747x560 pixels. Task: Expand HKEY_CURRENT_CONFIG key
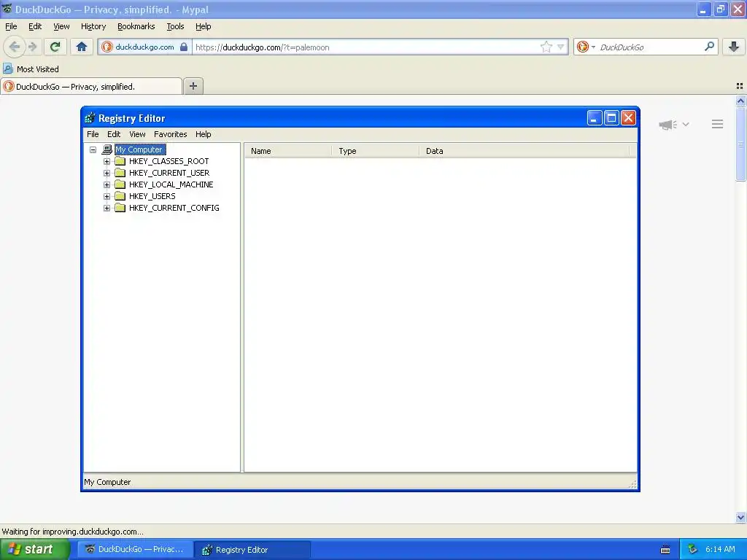tap(107, 208)
